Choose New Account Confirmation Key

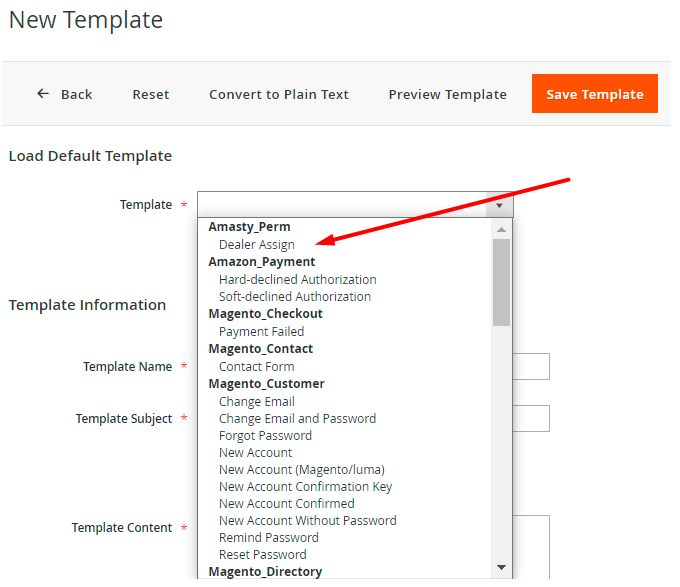(306, 487)
